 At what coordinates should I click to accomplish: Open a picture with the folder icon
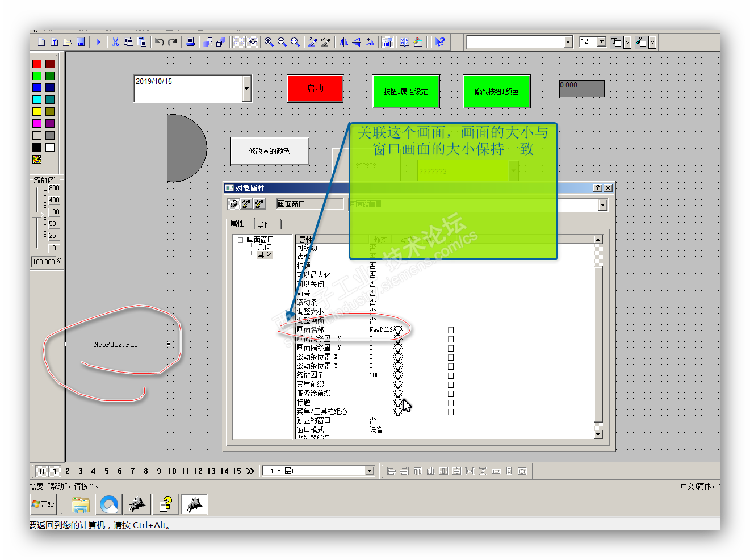tap(68, 42)
